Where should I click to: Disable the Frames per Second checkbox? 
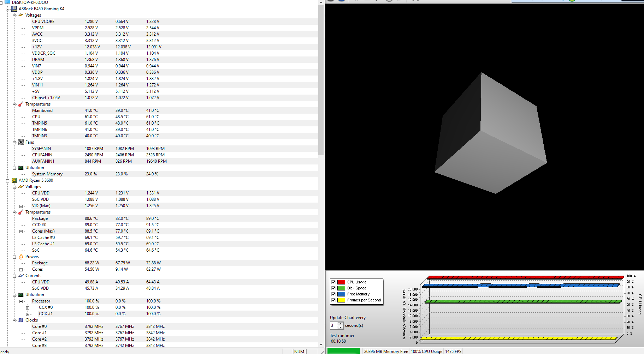pyautogui.click(x=333, y=300)
